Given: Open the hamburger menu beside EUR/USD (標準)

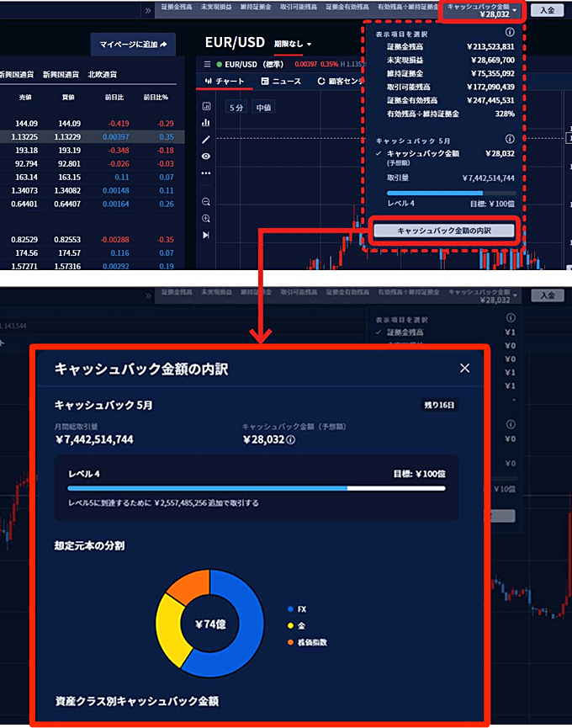Looking at the screenshot, I should click(207, 64).
